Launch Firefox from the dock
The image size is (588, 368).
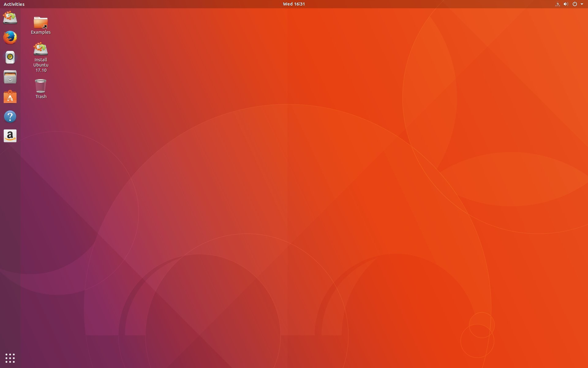(x=10, y=37)
